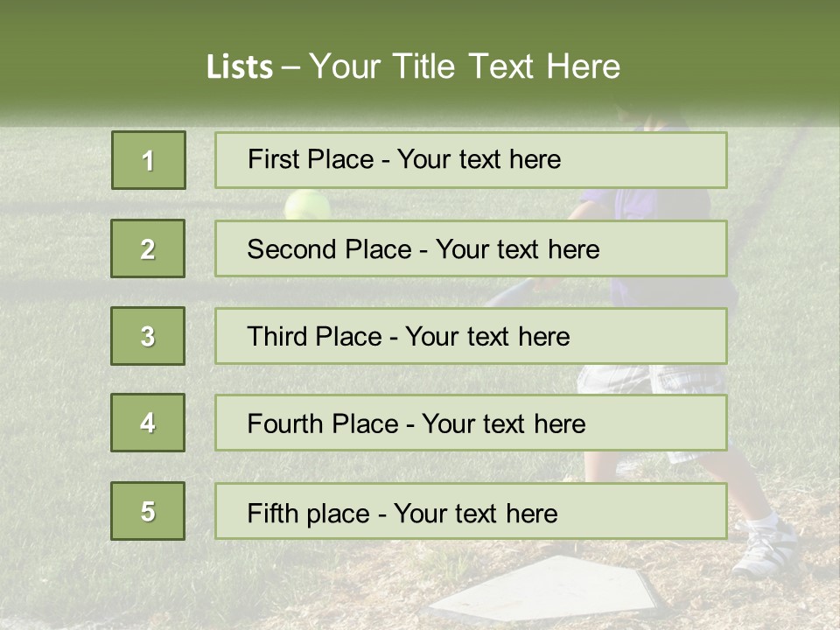
Task: Select the Third Place text field
Action: pos(471,336)
